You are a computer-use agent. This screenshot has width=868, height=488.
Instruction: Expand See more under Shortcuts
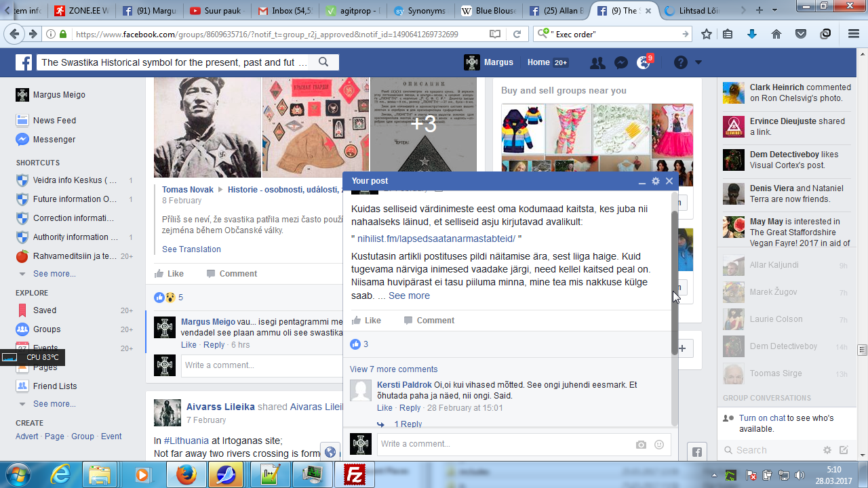click(54, 274)
